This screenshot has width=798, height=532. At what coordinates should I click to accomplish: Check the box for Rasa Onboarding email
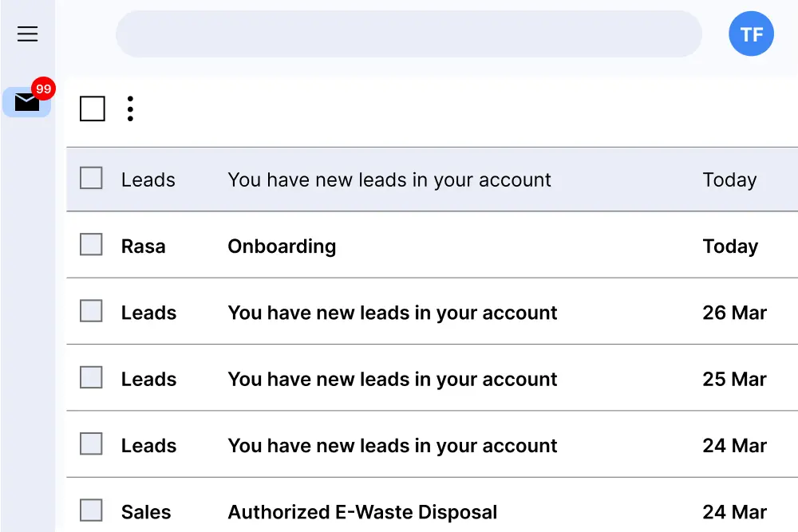pos(92,245)
